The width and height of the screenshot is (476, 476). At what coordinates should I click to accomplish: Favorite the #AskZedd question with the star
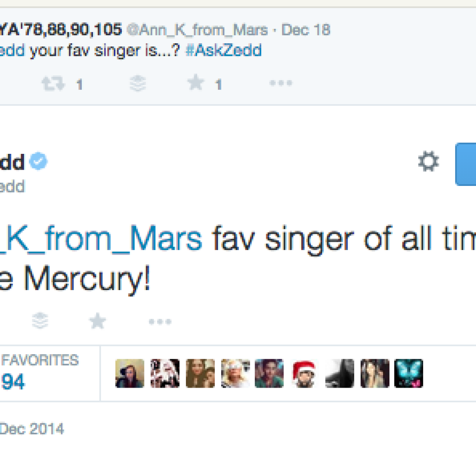(196, 83)
